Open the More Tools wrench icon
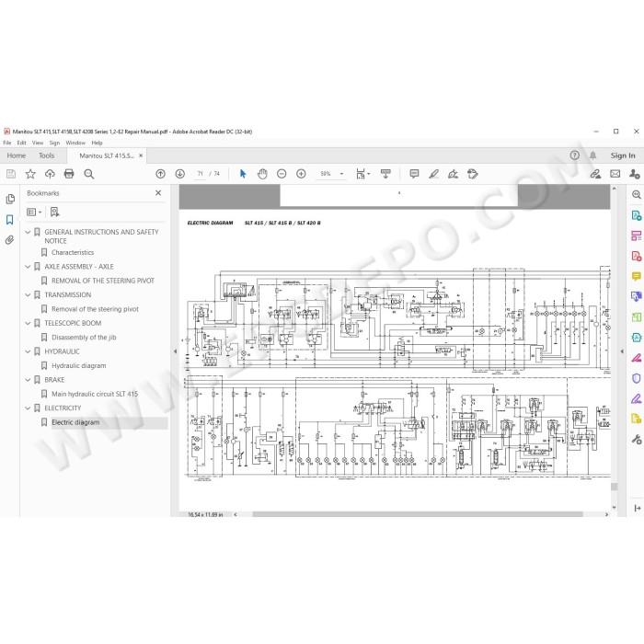 tap(637, 440)
